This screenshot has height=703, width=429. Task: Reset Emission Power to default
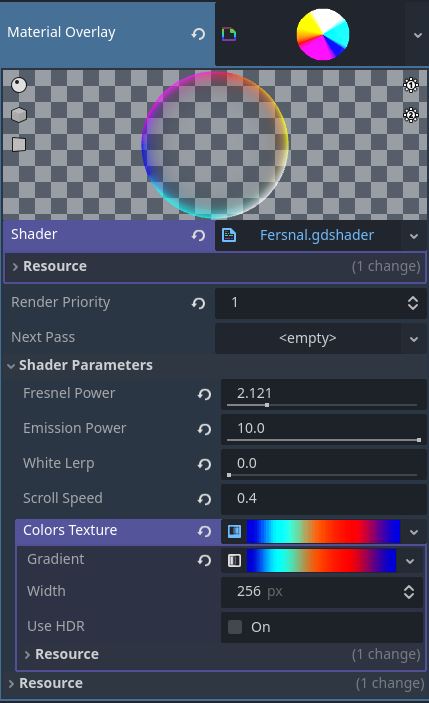pos(204,429)
